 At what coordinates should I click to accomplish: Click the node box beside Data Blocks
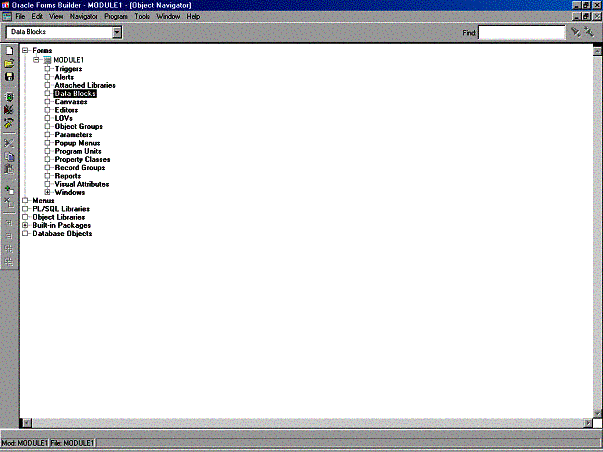click(47, 93)
